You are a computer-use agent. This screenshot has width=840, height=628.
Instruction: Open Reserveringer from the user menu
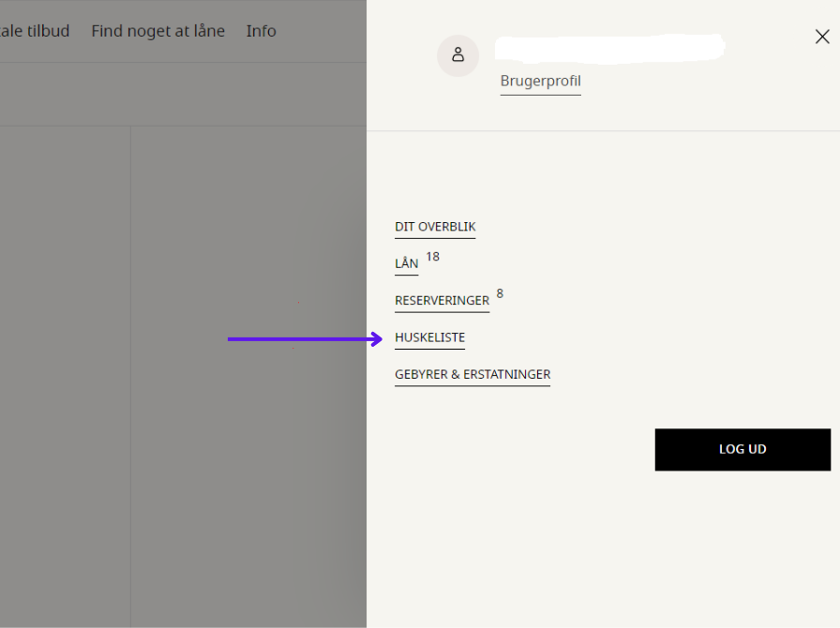click(442, 301)
